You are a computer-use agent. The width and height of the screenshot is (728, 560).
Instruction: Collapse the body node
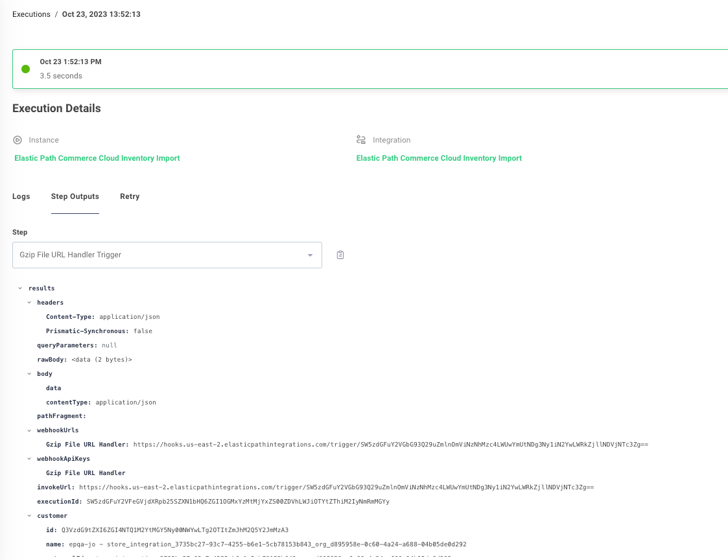[29, 374]
